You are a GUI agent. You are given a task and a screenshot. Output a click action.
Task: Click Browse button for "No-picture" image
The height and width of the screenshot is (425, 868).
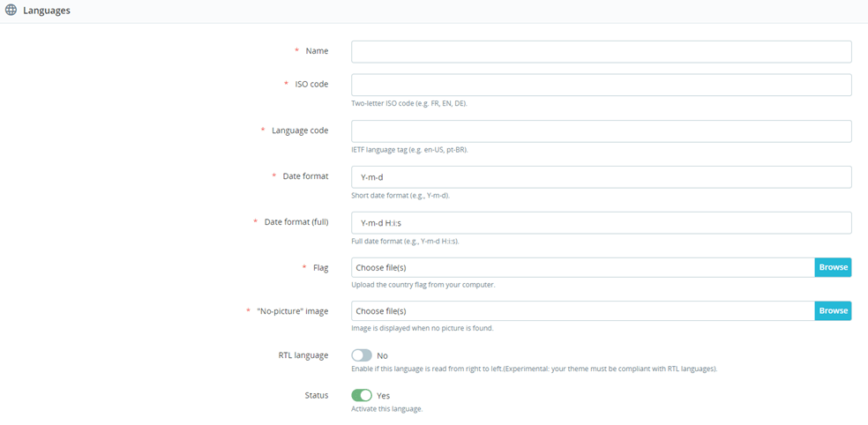833,310
